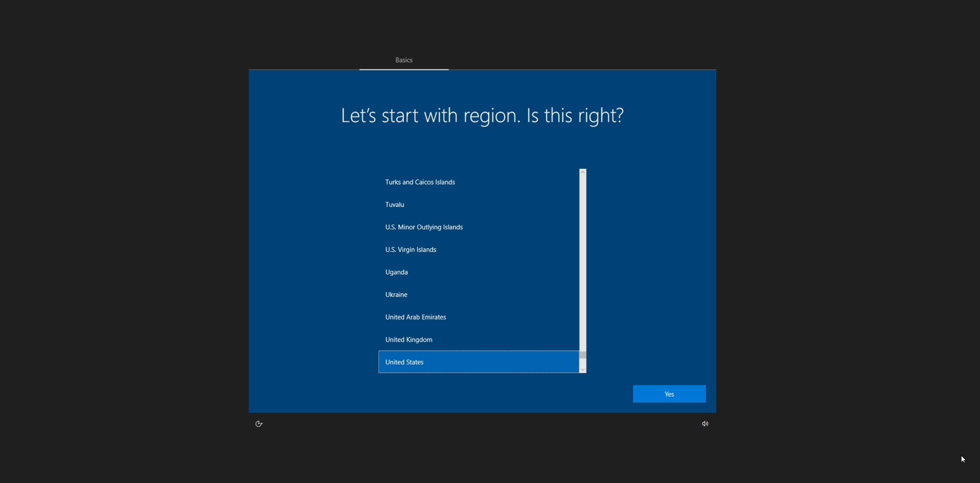Choose United Kingdom as the region

408,339
